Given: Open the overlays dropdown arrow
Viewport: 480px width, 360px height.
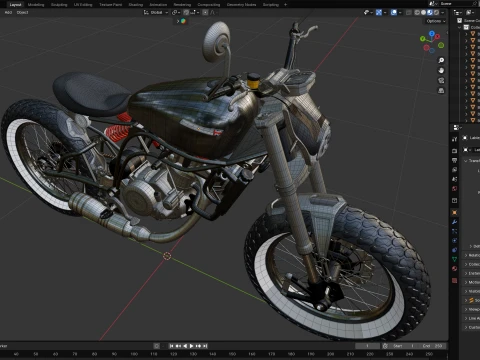Looking at the screenshot, I should tap(400, 12).
